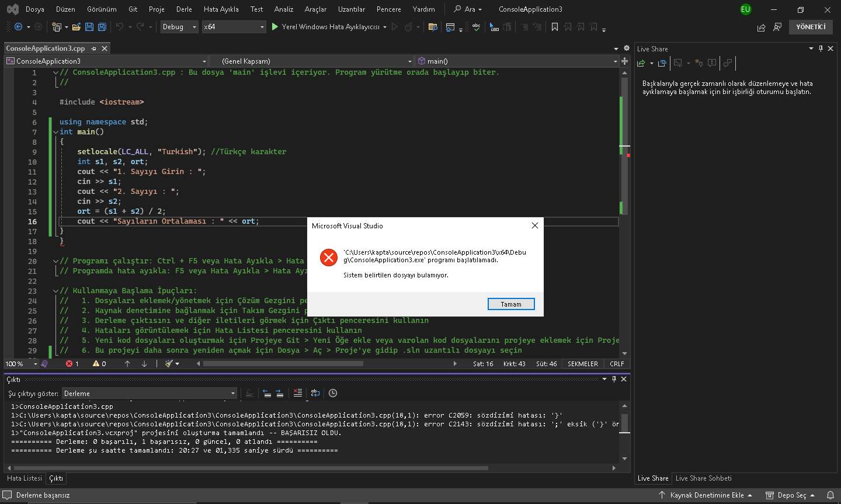Screen dimensions: 841x504
Task: Click the send feedback person icon
Action: [777, 27]
